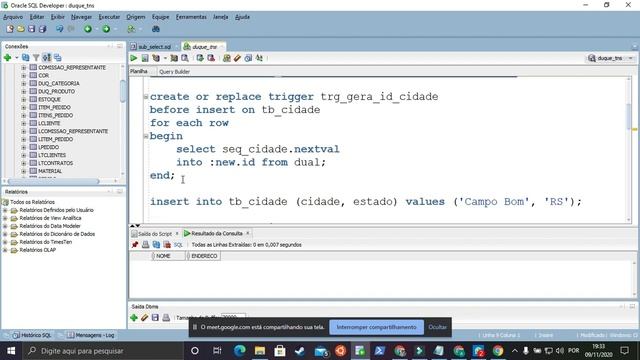Click the Run Script icon
Viewport: 640px width, 360px height.
tap(145, 58)
